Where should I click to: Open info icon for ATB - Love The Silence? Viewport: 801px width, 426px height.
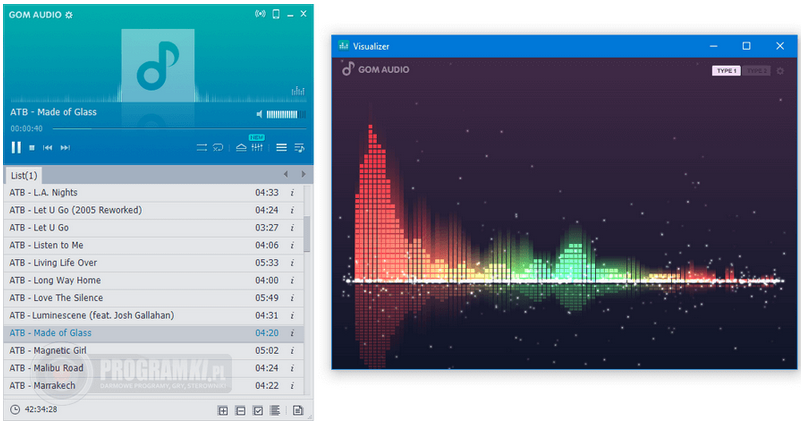tap(292, 298)
